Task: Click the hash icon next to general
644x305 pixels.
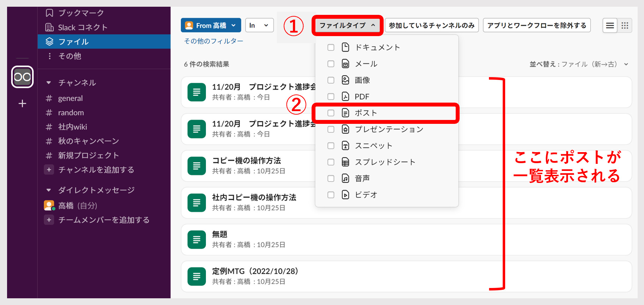Action: click(49, 98)
